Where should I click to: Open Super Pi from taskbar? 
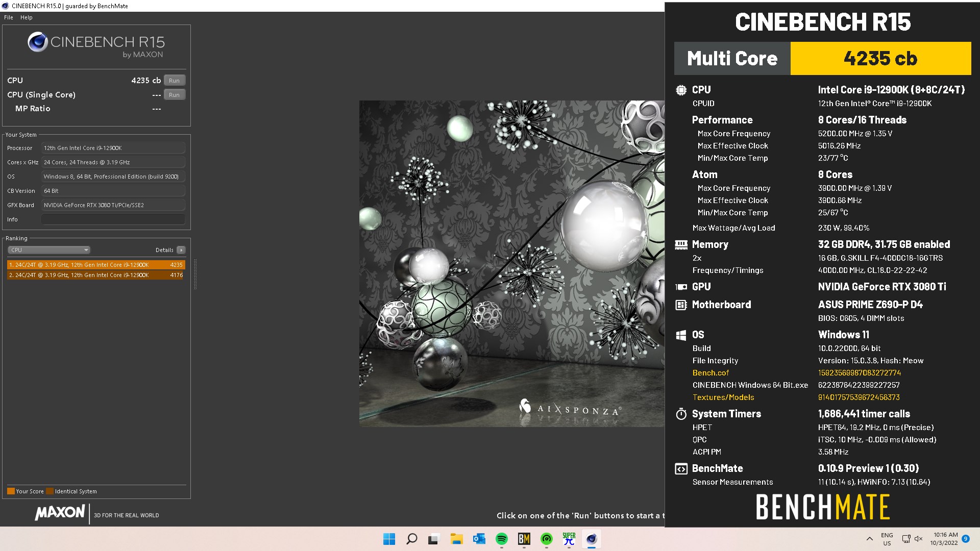coord(569,539)
